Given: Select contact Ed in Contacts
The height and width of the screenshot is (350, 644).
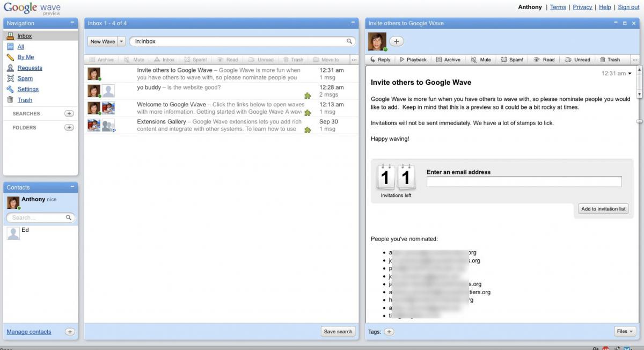Looking at the screenshot, I should coord(41,232).
